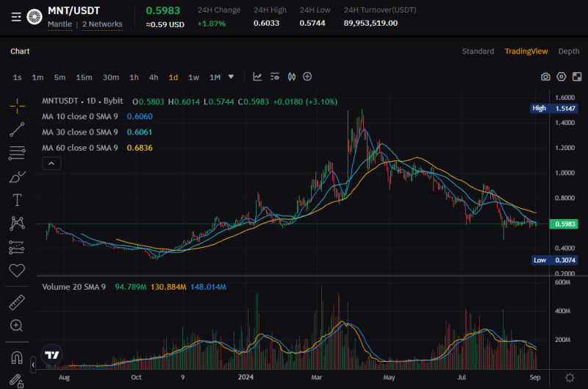Image resolution: width=588 pixels, height=389 pixels.
Task: Select the Text annotation tool
Action: click(x=17, y=200)
